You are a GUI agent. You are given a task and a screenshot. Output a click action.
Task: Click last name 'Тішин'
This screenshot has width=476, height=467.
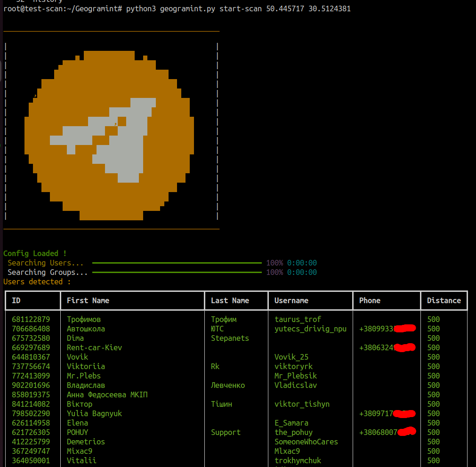[x=222, y=404]
